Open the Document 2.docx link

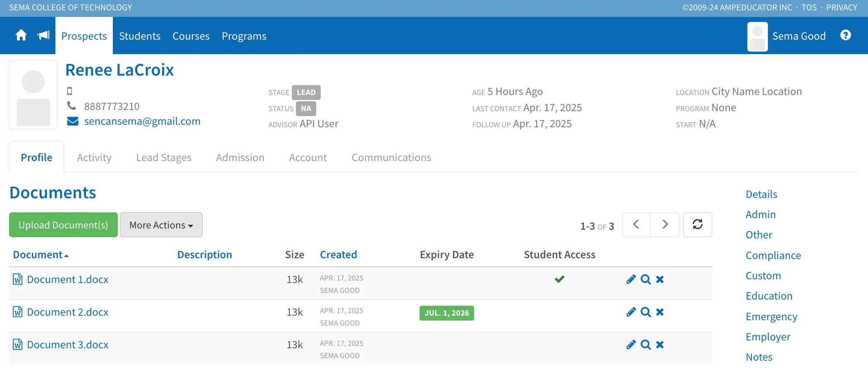pyautogui.click(x=68, y=312)
